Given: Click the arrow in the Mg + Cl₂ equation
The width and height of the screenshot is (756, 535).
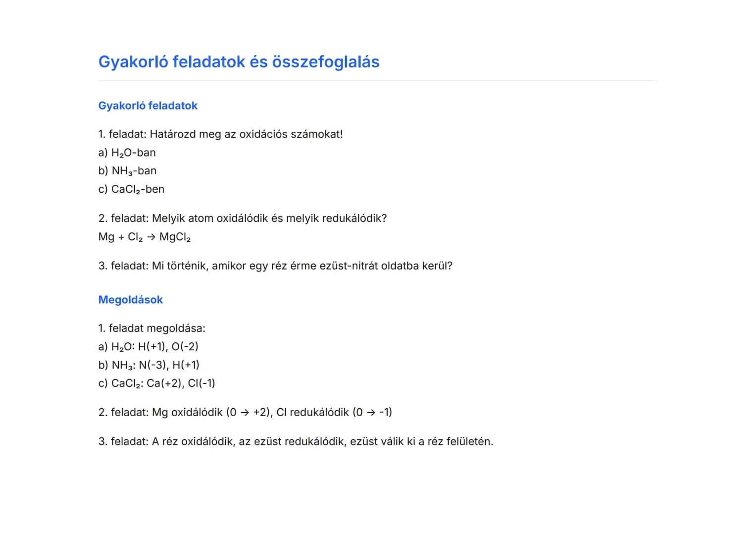Looking at the screenshot, I should point(151,237).
